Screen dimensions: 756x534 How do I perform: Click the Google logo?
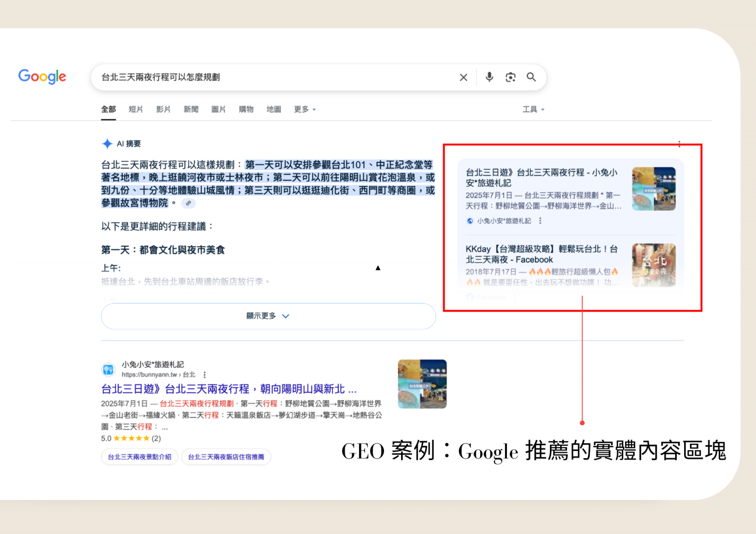42,76
